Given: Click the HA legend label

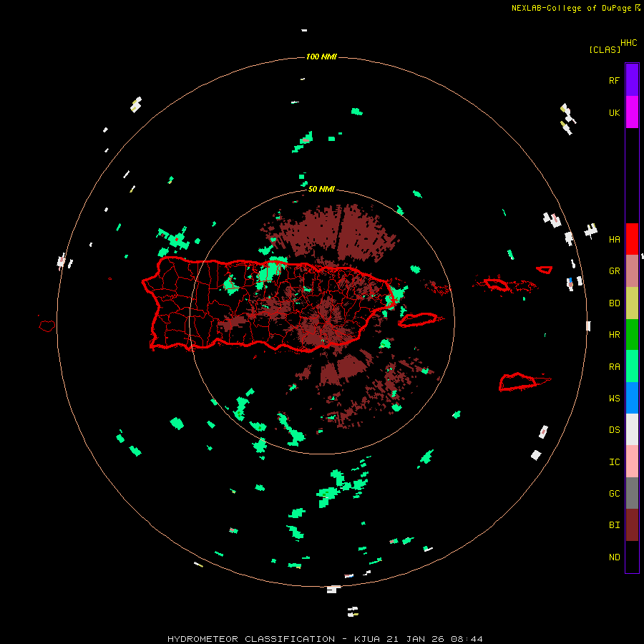Looking at the screenshot, I should pyautogui.click(x=614, y=240).
